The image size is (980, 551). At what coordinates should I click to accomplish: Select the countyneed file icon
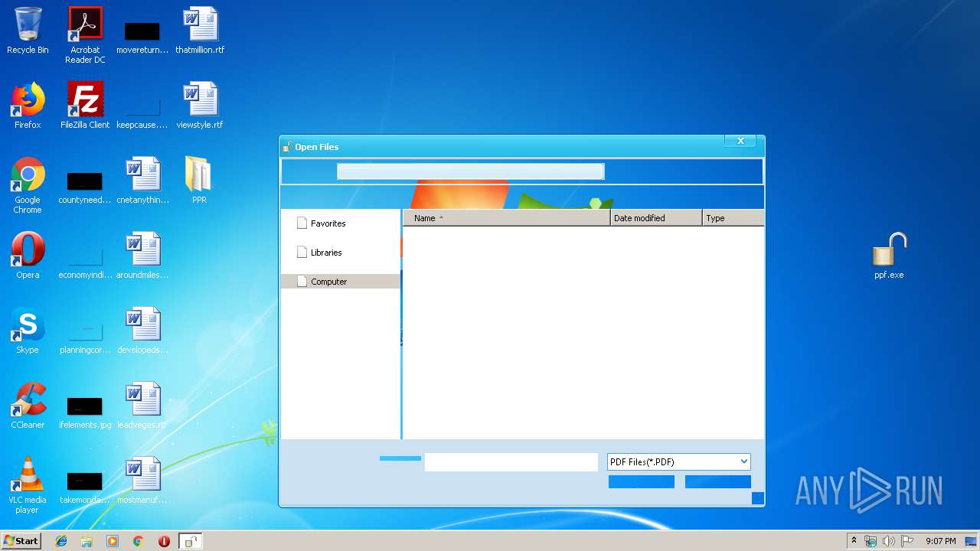tap(85, 187)
